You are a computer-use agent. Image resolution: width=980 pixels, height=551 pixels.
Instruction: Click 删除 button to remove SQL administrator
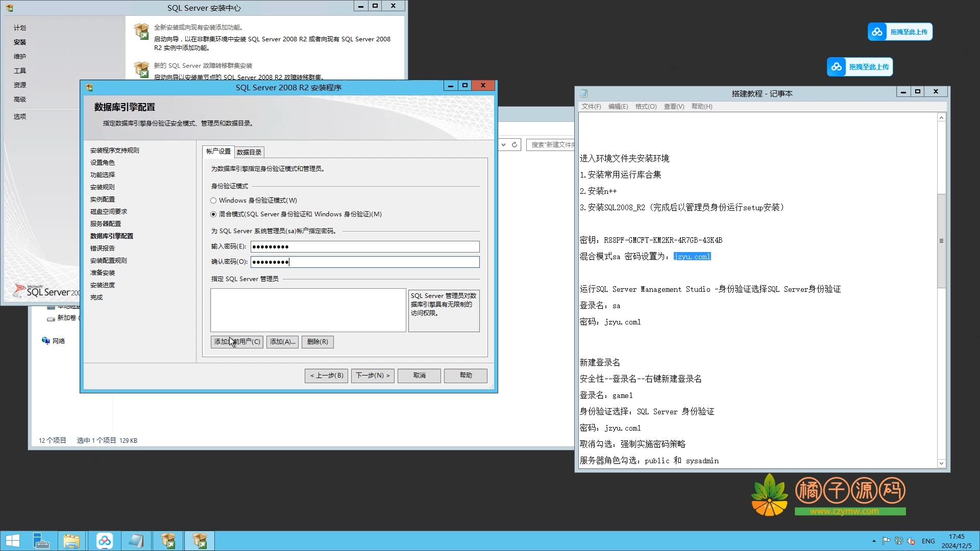point(317,341)
